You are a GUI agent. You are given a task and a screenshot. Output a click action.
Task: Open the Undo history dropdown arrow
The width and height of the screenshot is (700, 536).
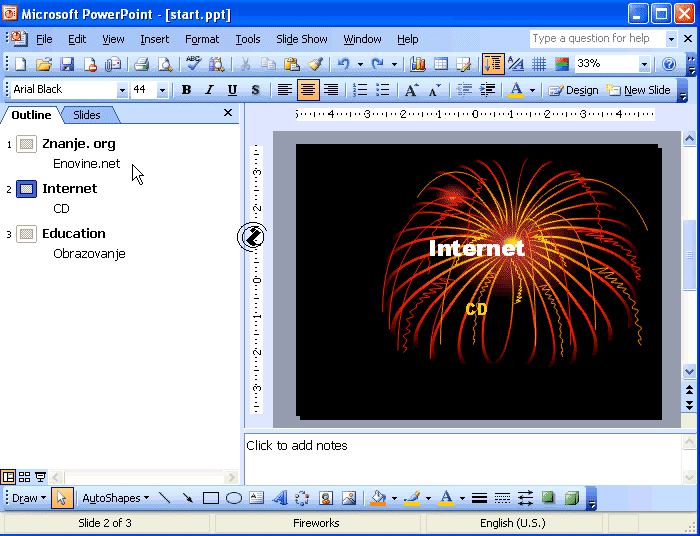click(360, 64)
